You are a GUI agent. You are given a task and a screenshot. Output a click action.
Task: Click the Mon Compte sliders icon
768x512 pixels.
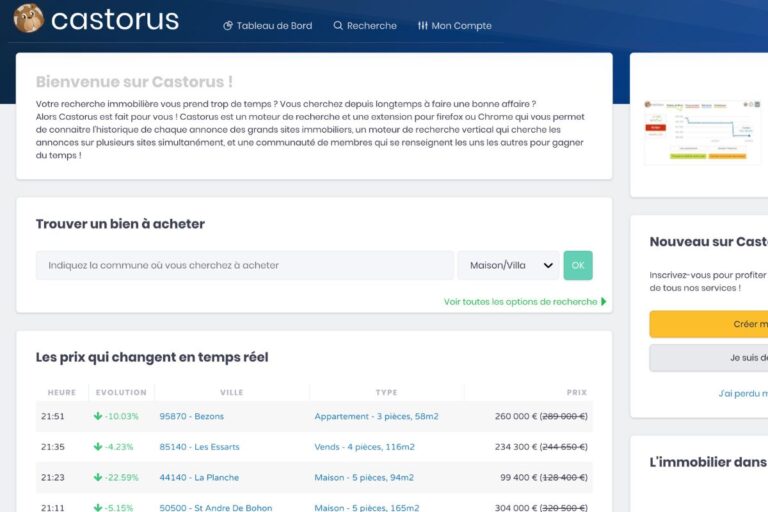click(423, 25)
